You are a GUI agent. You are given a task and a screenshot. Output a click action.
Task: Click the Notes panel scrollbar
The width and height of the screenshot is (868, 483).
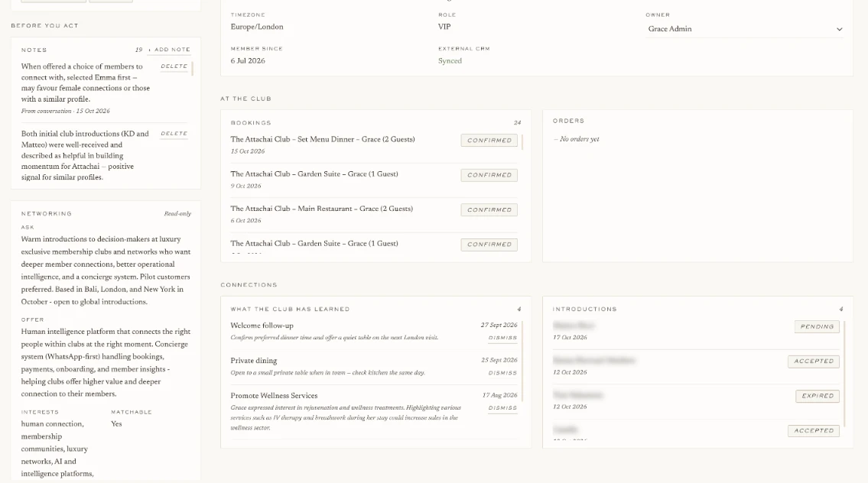click(x=192, y=69)
